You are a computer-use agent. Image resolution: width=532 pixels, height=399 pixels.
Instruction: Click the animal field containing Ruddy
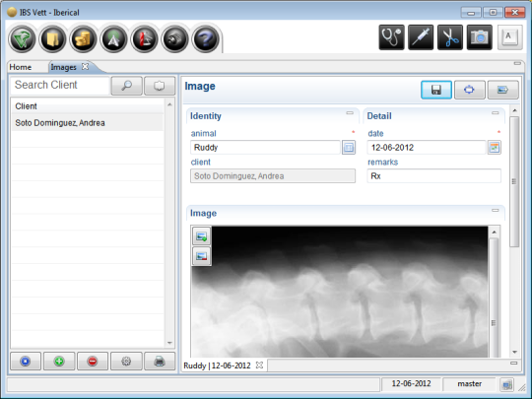click(265, 148)
